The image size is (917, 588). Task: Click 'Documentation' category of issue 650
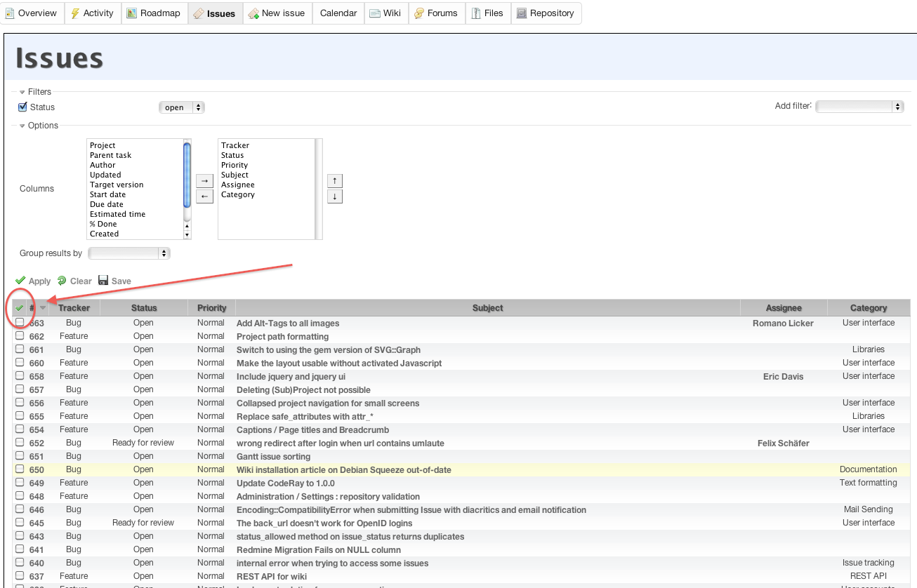pyautogui.click(x=869, y=469)
